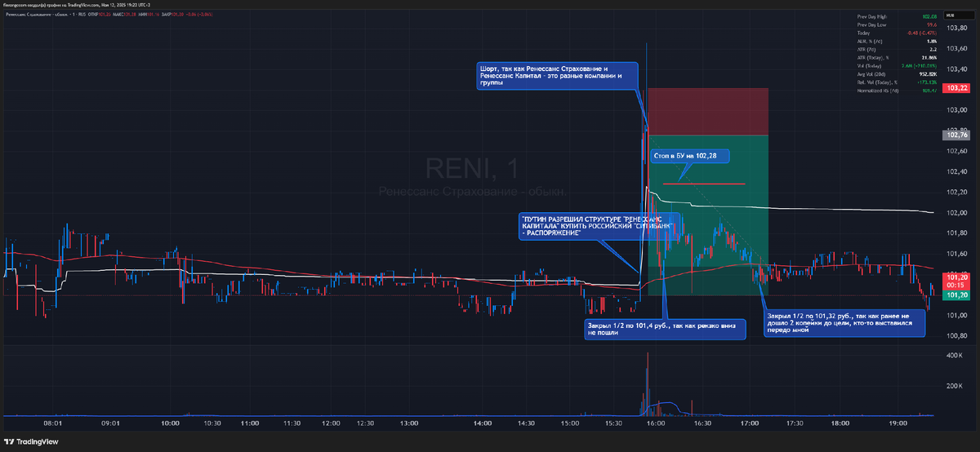Click the 'Prev Day Low' stats row
Screen dimensions: 980x452
[x=897, y=24]
